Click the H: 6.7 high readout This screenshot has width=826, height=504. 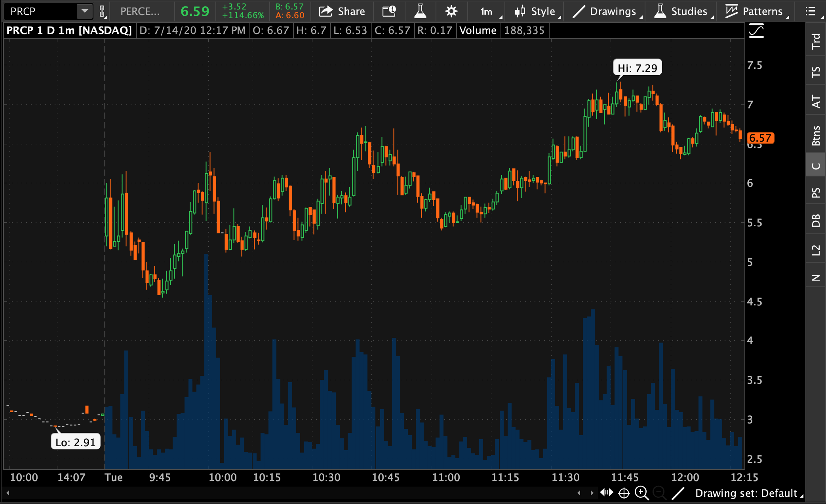pyautogui.click(x=311, y=30)
